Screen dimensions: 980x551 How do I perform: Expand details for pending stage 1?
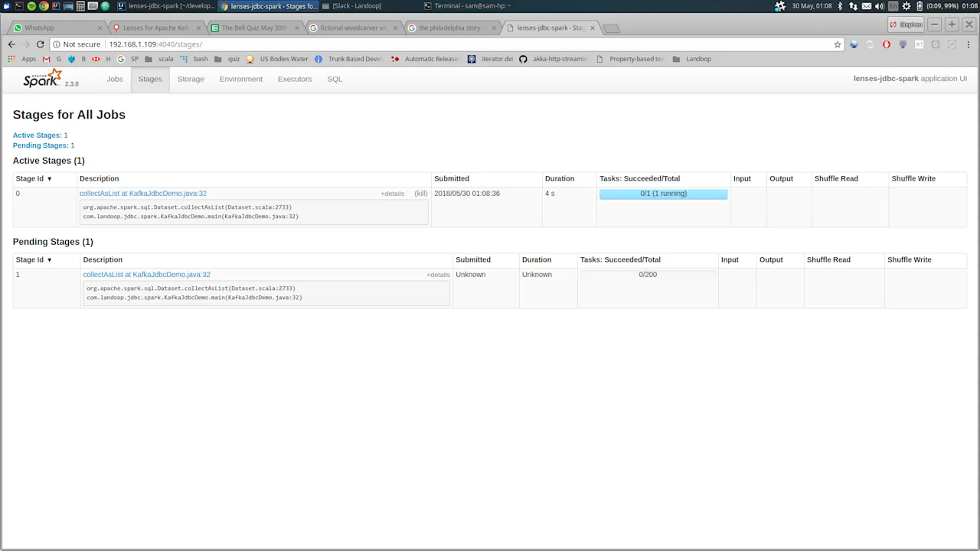click(x=437, y=274)
